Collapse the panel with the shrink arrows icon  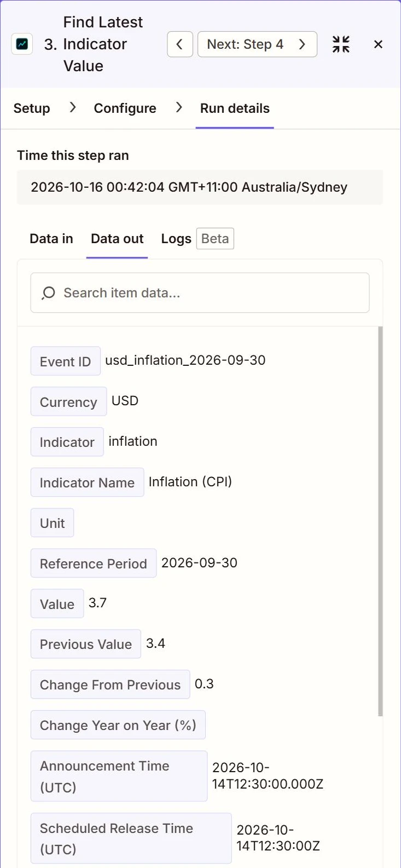pyautogui.click(x=341, y=44)
